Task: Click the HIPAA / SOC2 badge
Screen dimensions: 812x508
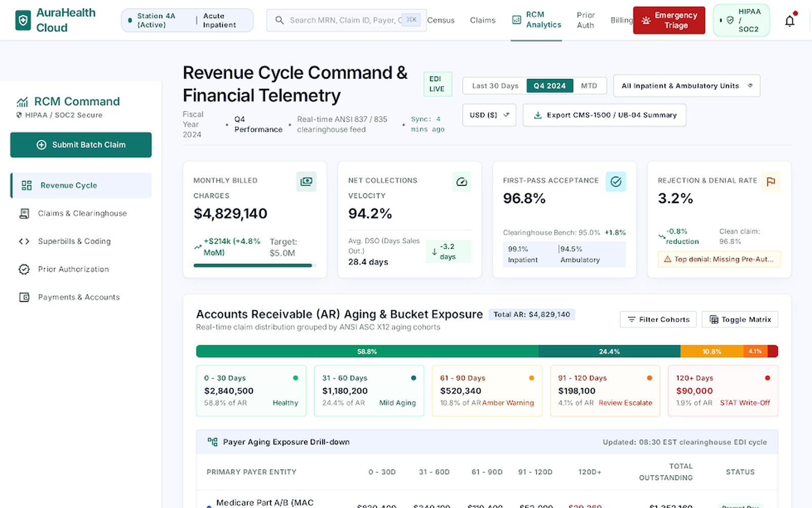Action: coord(741,20)
